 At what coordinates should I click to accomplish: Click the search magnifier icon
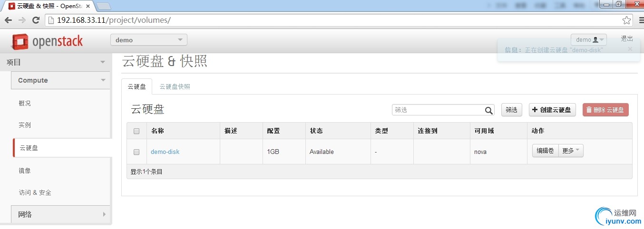tap(489, 110)
